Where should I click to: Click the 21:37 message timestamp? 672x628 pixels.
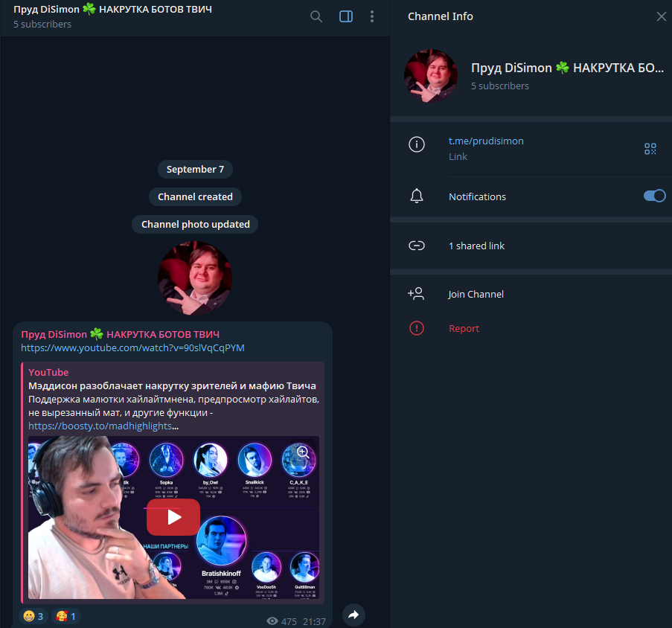coord(314,621)
